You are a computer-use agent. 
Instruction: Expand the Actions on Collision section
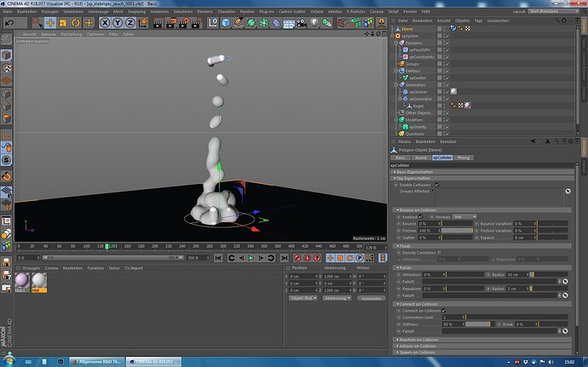482,346
